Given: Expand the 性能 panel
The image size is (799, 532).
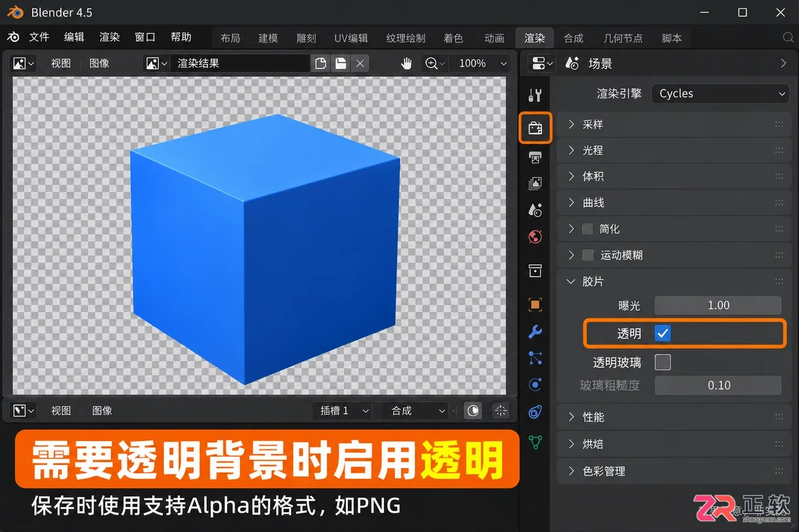Looking at the screenshot, I should click(674, 417).
